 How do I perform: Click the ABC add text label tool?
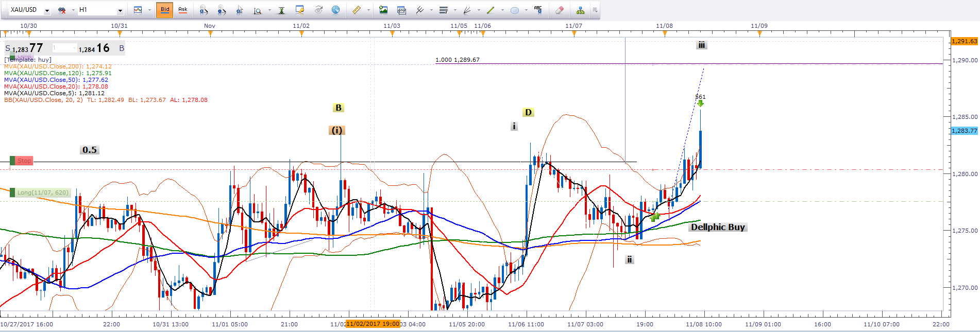pos(538,10)
